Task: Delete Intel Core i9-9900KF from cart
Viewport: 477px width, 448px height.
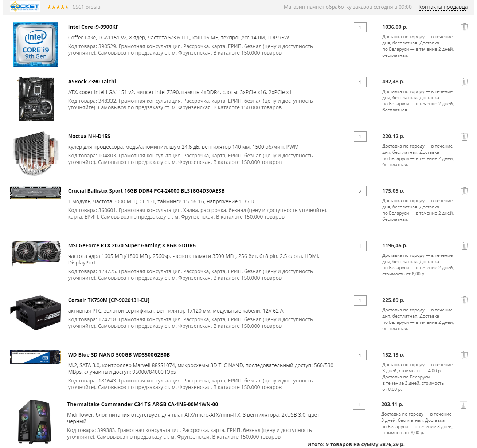Action: (465, 27)
